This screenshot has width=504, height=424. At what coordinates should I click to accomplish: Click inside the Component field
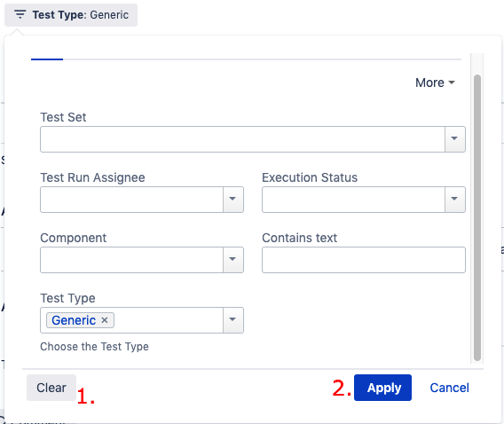point(132,260)
